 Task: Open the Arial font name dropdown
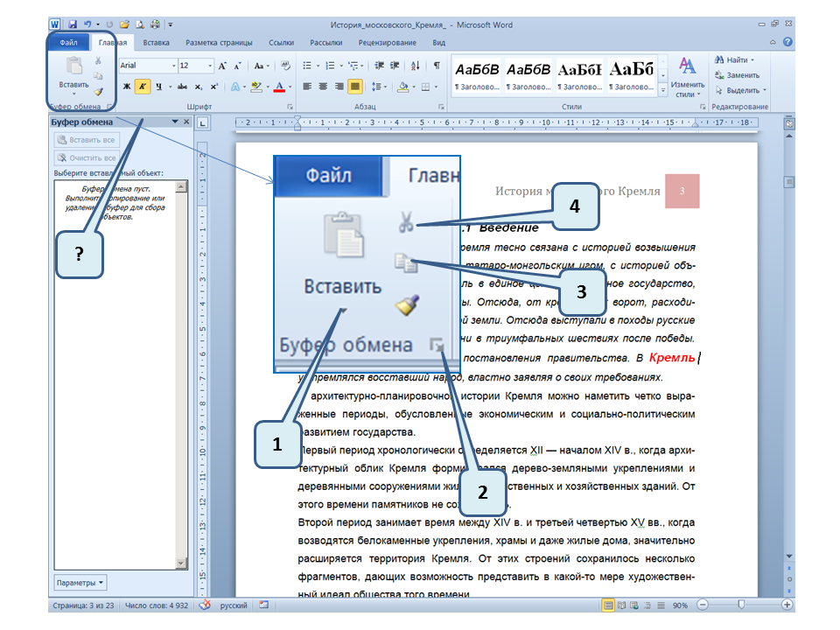coord(171,66)
